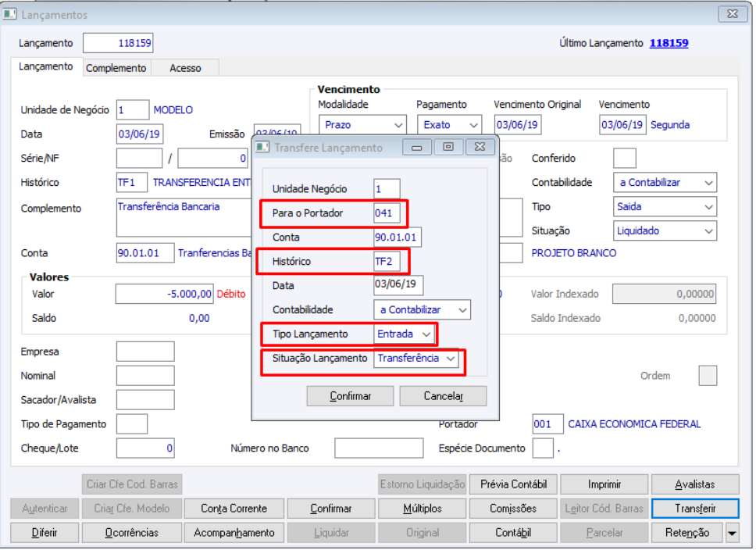Screen dimensions: 756x550
Task: Click the main window Unidade de Negócio field
Action: [x=133, y=110]
